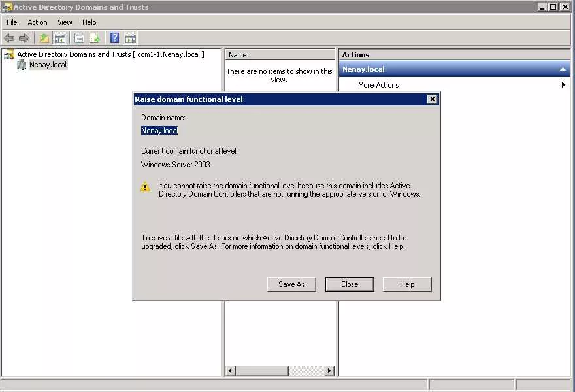Select Active Directory Domains and Trusts root node
Image resolution: width=575 pixels, height=392 pixels.
coord(110,54)
